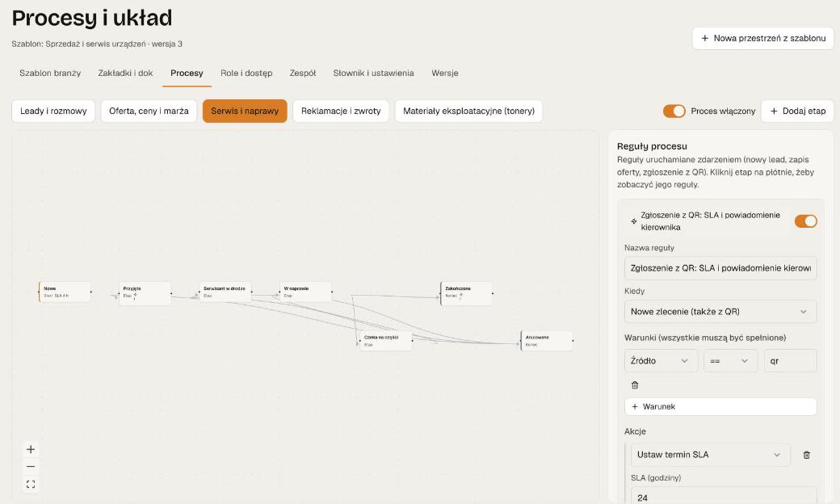The height and width of the screenshot is (504, 840).
Task: Select the Reklamacje i zwroty process
Action: tap(341, 111)
